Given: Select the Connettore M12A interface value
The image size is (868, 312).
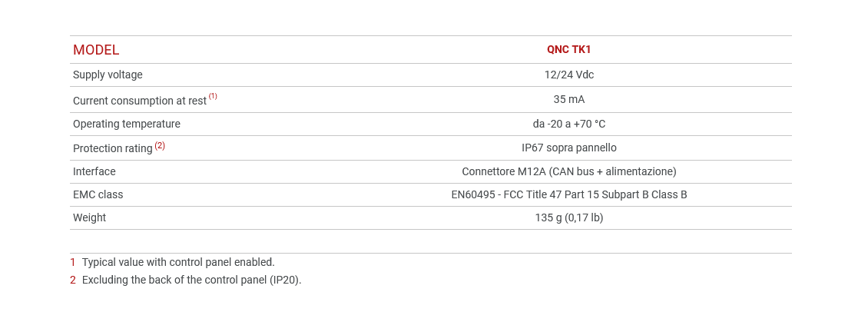Looking at the screenshot, I should (x=568, y=172).
